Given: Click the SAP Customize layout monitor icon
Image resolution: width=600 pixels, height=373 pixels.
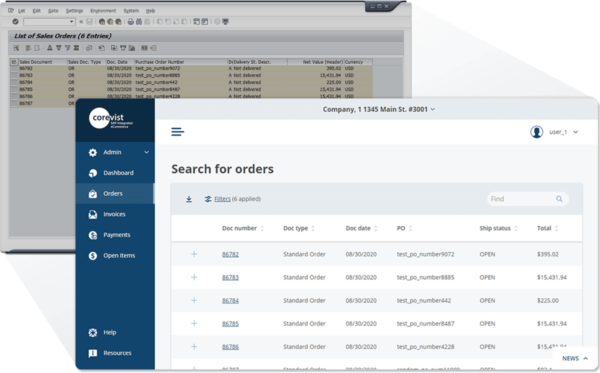Looking at the screenshot, I should (x=225, y=22).
